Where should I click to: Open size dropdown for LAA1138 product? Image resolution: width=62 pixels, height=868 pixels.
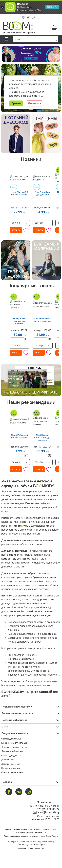pyautogui.click(x=20, y=223)
